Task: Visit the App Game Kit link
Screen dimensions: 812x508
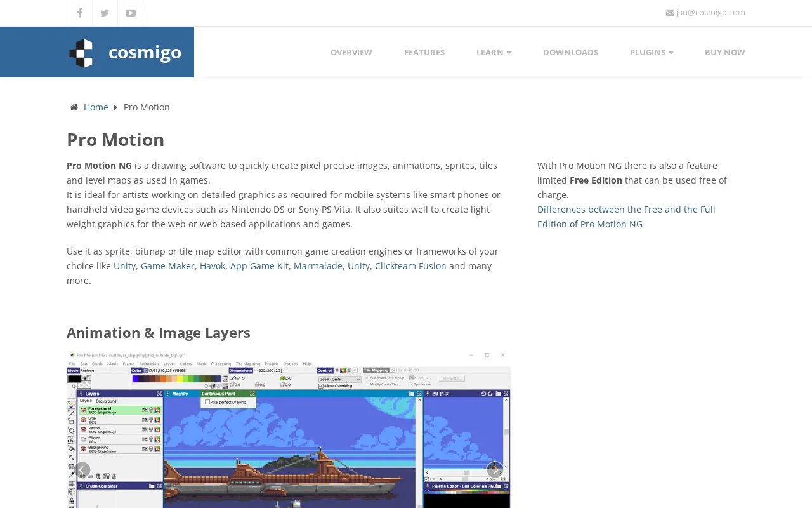Action: tap(259, 266)
